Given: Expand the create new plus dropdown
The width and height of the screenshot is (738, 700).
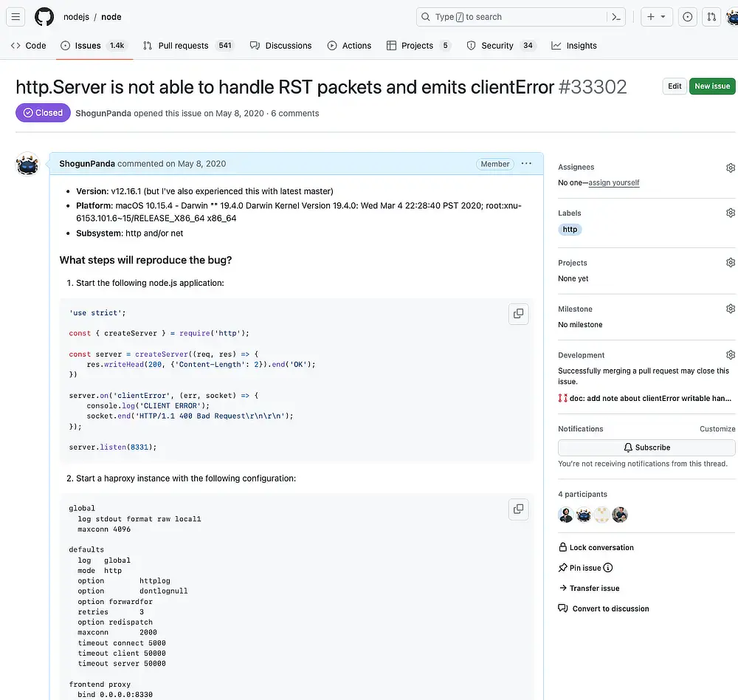Looking at the screenshot, I should (x=655, y=17).
